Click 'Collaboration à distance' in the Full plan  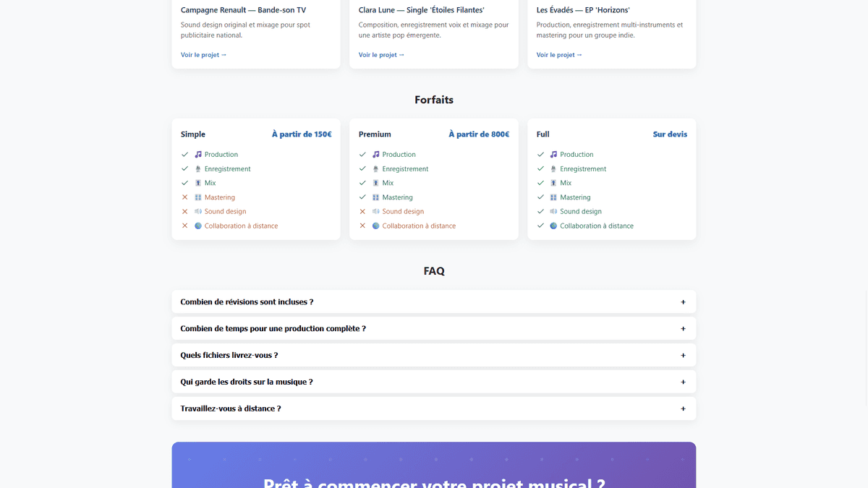[x=597, y=226]
